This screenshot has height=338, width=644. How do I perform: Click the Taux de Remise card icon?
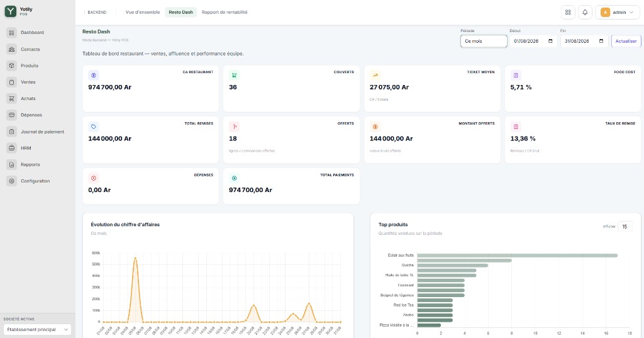(x=516, y=127)
